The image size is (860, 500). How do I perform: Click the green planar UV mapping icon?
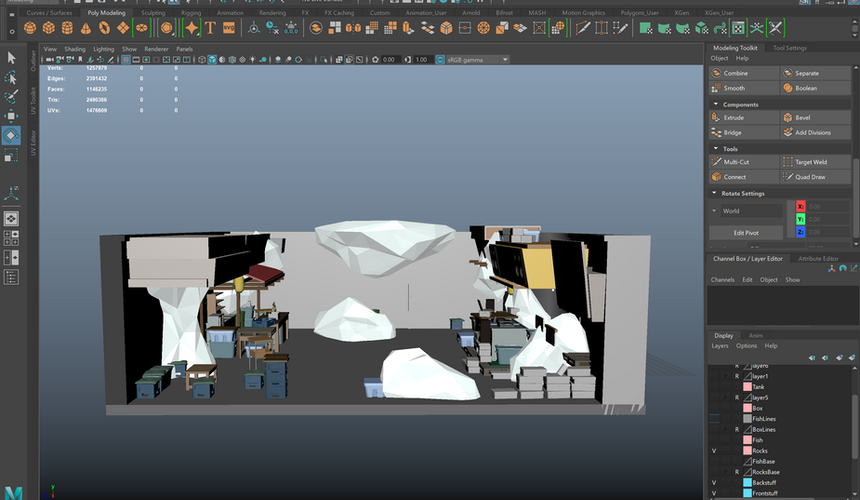pyautogui.click(x=646, y=27)
